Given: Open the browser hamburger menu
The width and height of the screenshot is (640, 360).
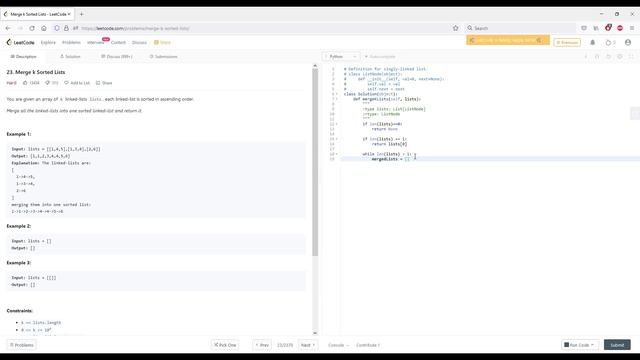Looking at the screenshot, I should click(632, 28).
